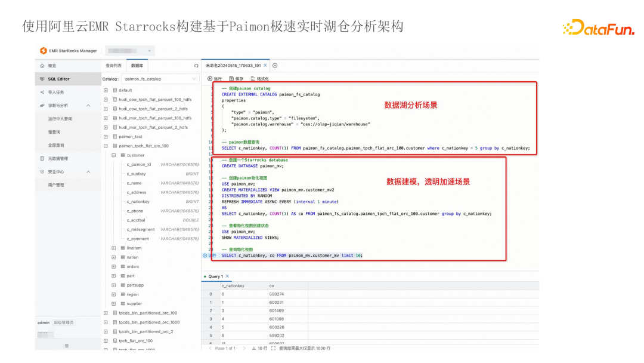Select the Query 1 results tab
This screenshot has width=644, height=363.
pyautogui.click(x=215, y=276)
